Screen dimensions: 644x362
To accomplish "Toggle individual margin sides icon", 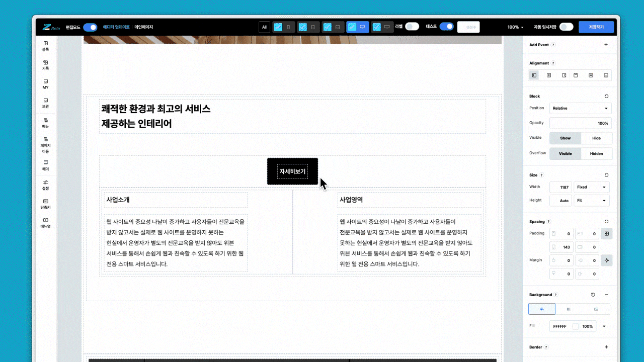I will [x=607, y=260].
